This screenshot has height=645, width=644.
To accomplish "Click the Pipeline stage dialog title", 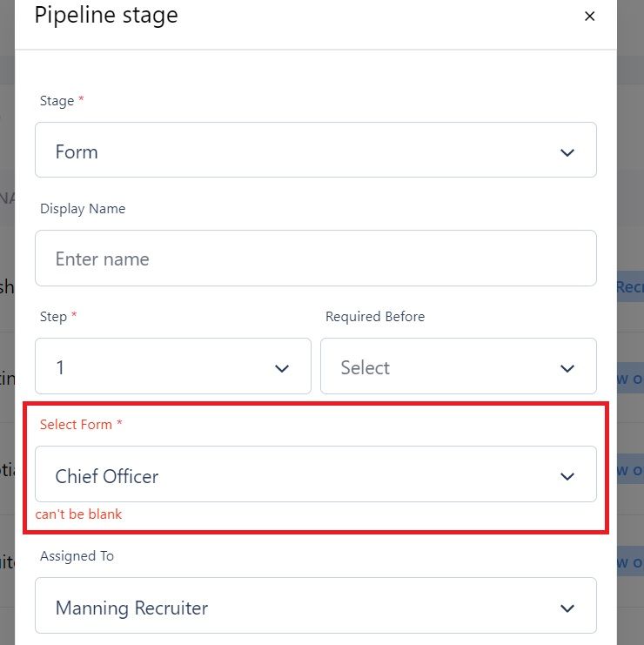I will [106, 16].
